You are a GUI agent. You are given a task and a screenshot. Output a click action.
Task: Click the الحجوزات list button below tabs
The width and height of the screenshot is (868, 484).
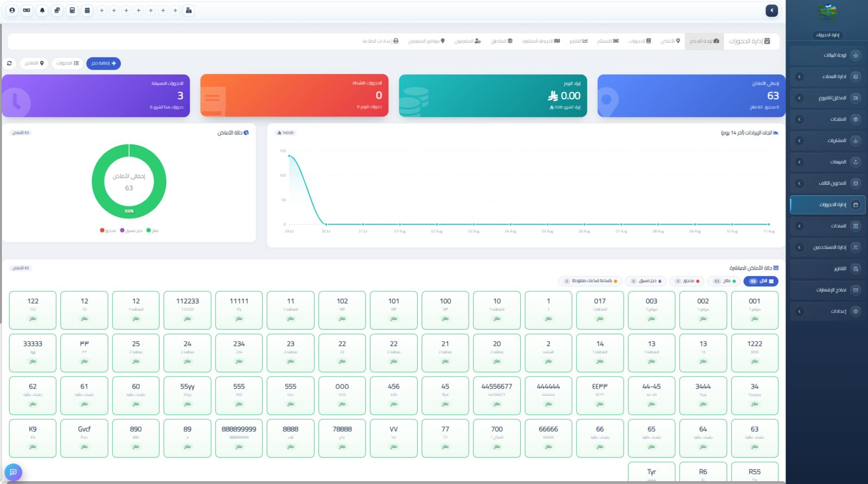pyautogui.click(x=68, y=63)
